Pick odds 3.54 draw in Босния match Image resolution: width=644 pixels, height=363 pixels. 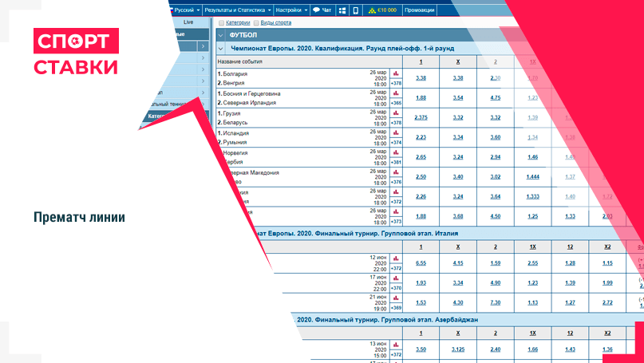[458, 97]
